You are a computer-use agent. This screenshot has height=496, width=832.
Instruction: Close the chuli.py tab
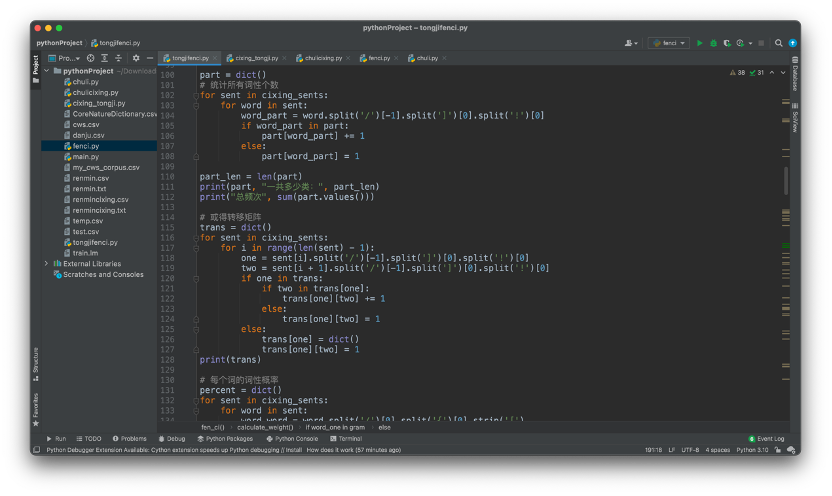[444, 58]
